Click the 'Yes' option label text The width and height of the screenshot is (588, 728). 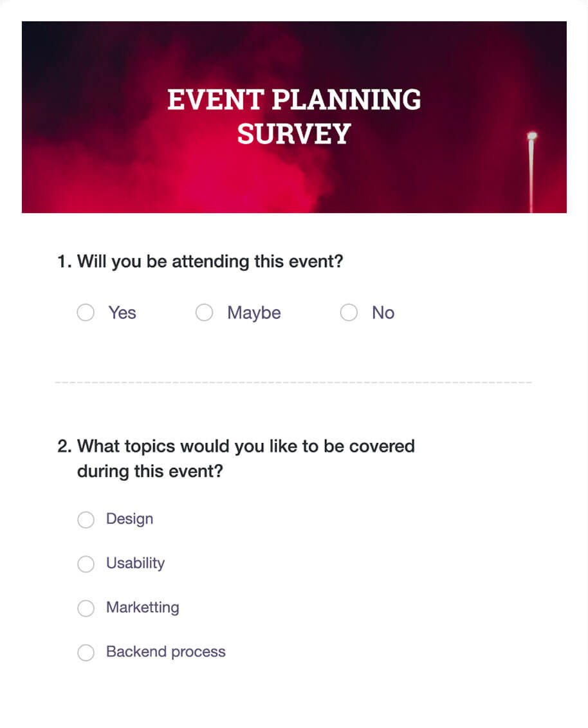tap(122, 313)
